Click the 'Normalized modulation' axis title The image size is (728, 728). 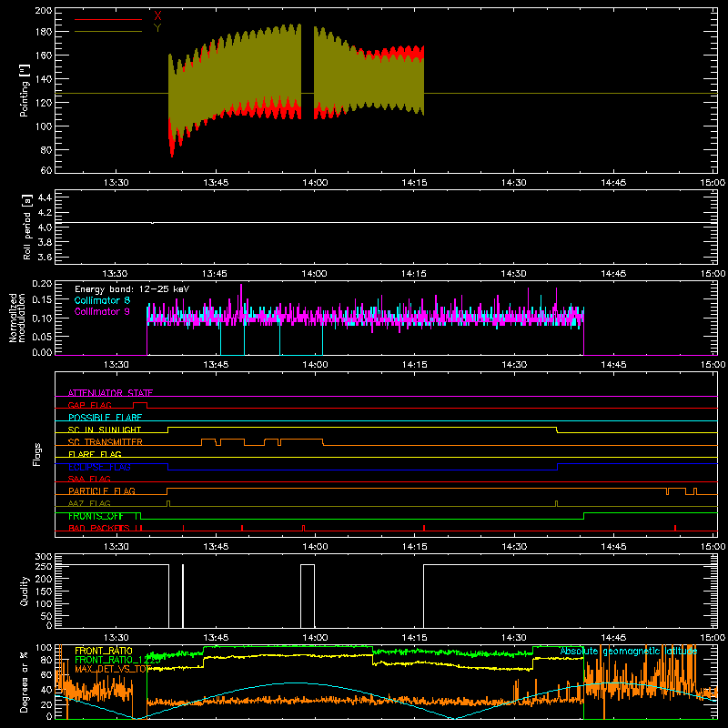[x=17, y=318]
